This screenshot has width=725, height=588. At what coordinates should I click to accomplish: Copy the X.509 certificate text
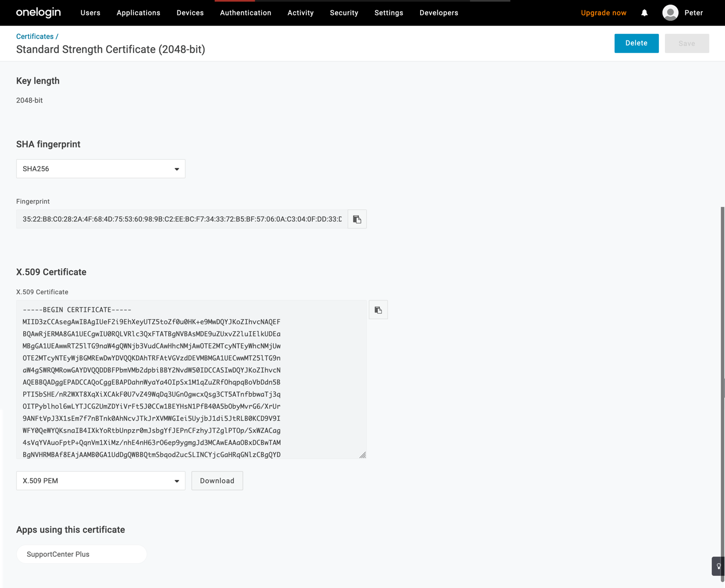[x=378, y=310]
